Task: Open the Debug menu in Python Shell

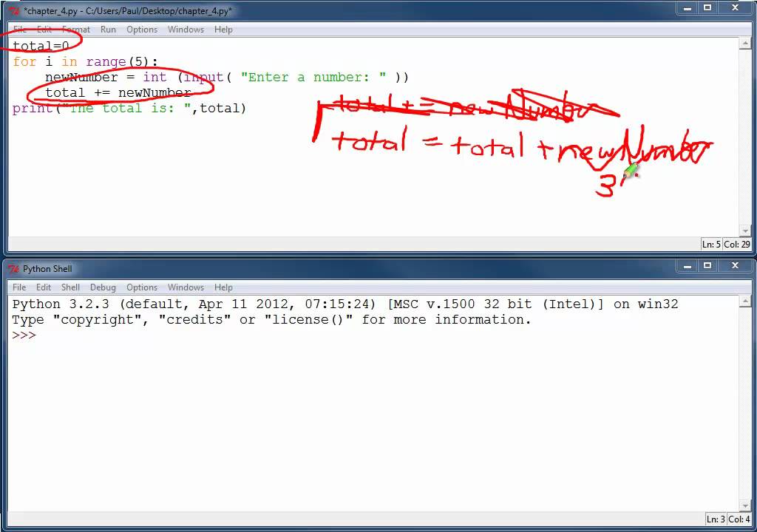Action: tap(103, 287)
